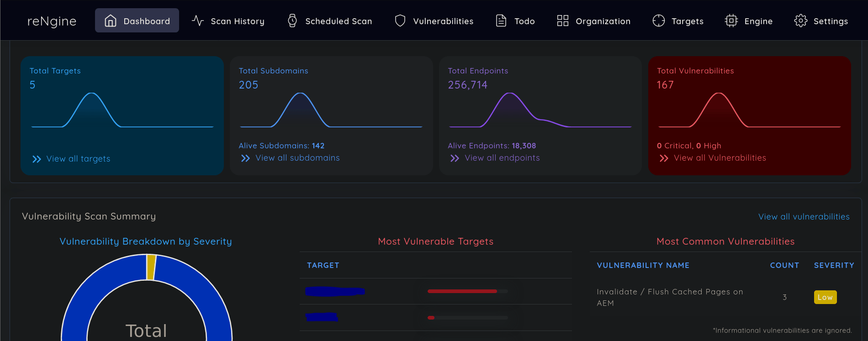This screenshot has height=341, width=868.
Task: Click Alive Subdomains: 142 text
Action: (x=281, y=146)
